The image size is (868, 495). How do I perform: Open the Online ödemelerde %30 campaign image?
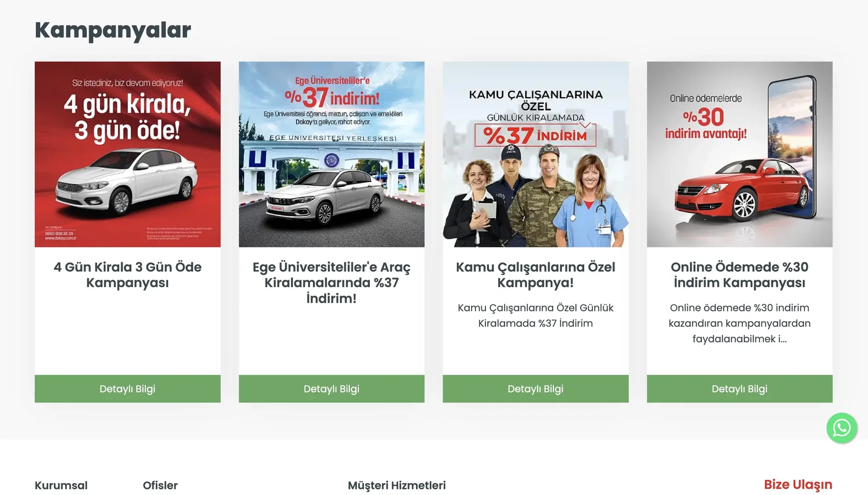point(739,154)
